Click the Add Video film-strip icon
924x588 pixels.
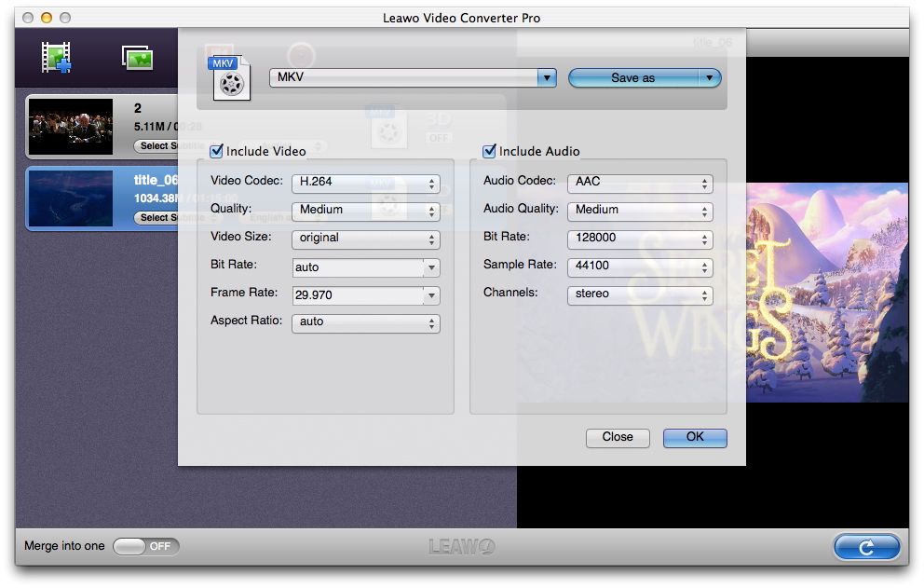tap(56, 57)
